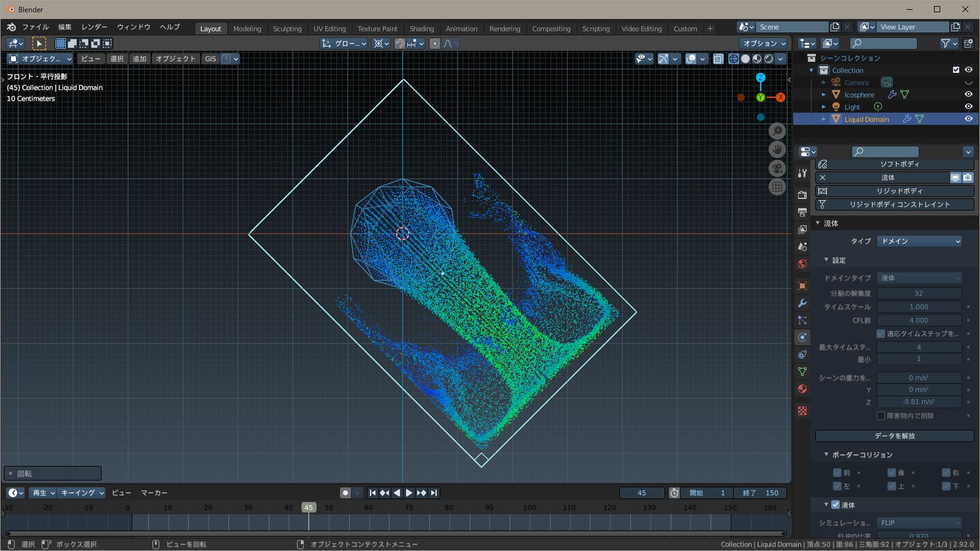
Task: Open the オプション dropdown
Action: pyautogui.click(x=764, y=43)
